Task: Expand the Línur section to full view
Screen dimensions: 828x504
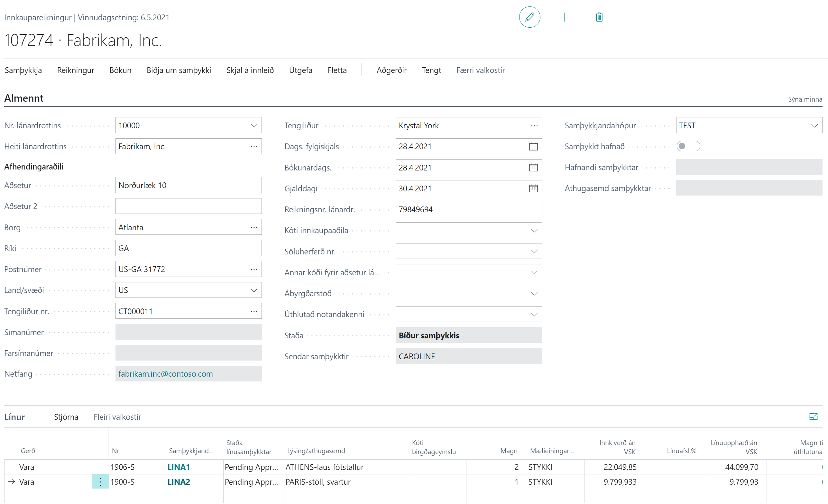Action: (x=813, y=417)
